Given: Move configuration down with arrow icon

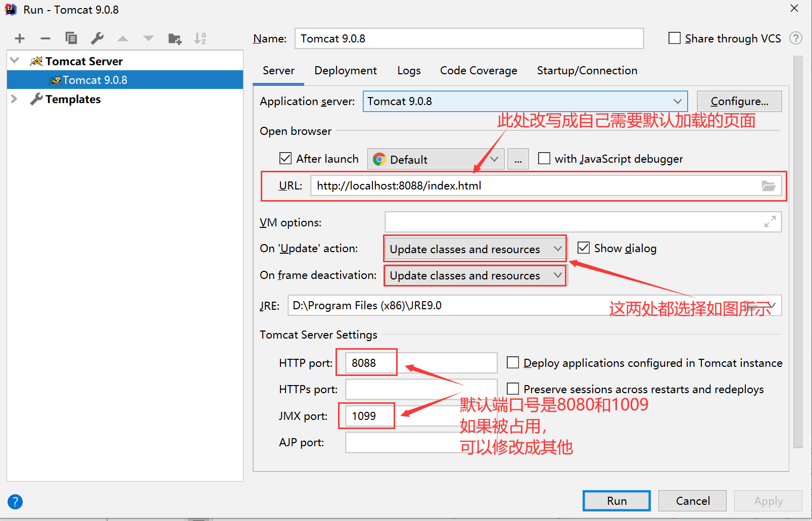Looking at the screenshot, I should [x=149, y=38].
